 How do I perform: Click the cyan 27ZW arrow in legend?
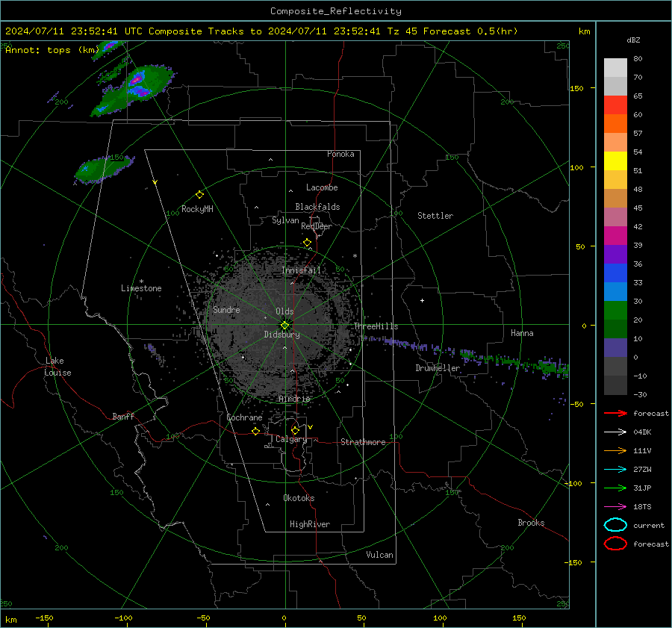615,470
